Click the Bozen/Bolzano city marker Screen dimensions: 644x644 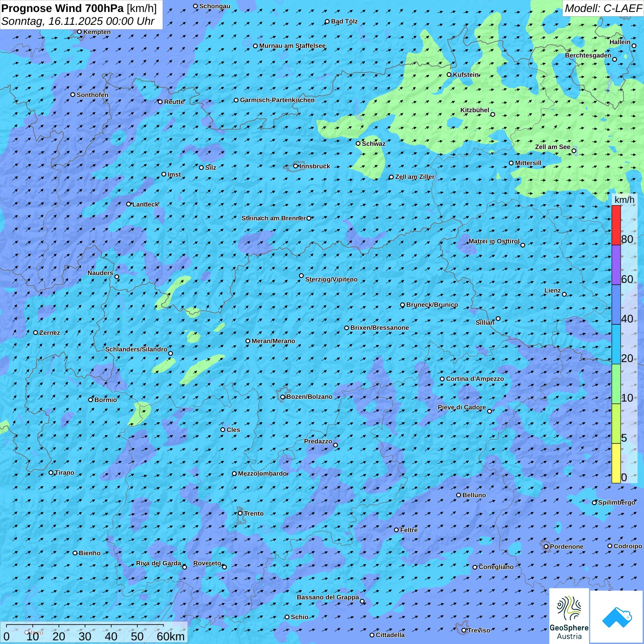click(x=283, y=397)
